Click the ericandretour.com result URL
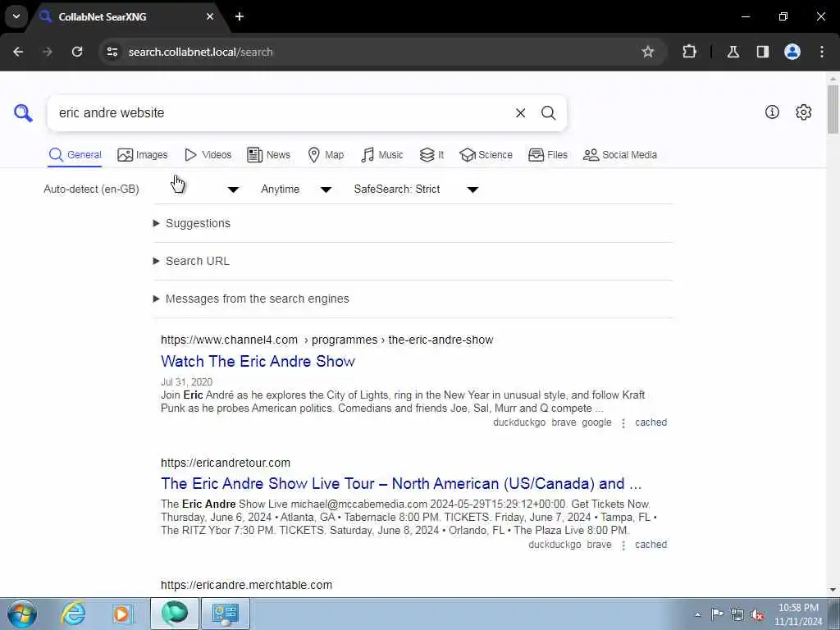 point(225,463)
